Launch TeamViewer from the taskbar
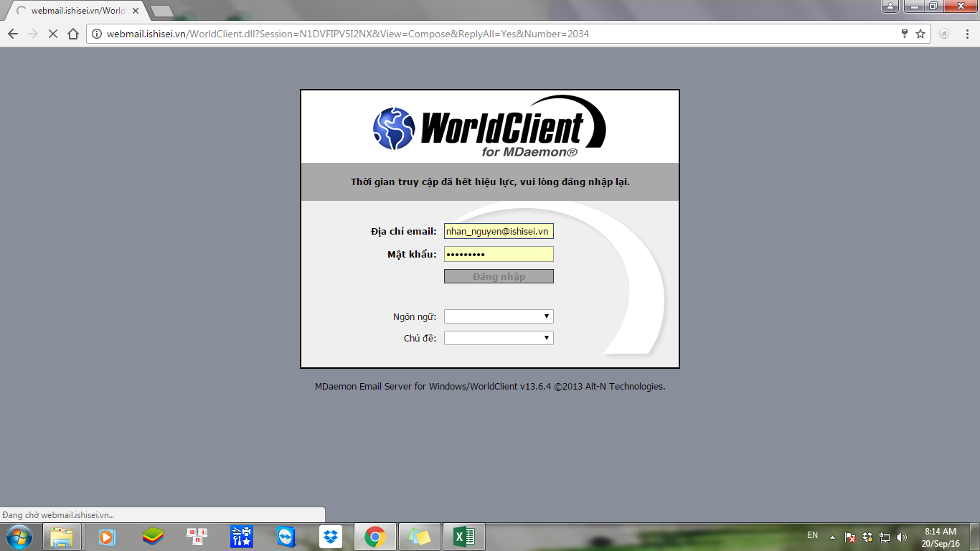980x551 pixels. point(286,537)
